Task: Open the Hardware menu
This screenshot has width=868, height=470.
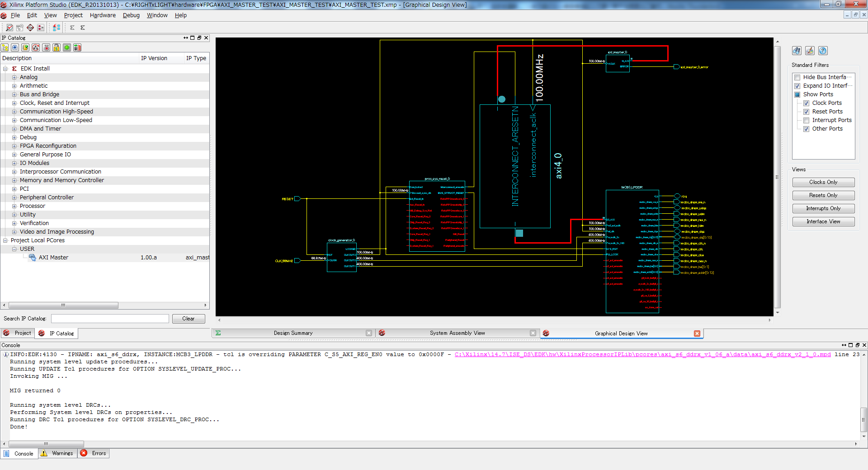Action: [x=103, y=15]
